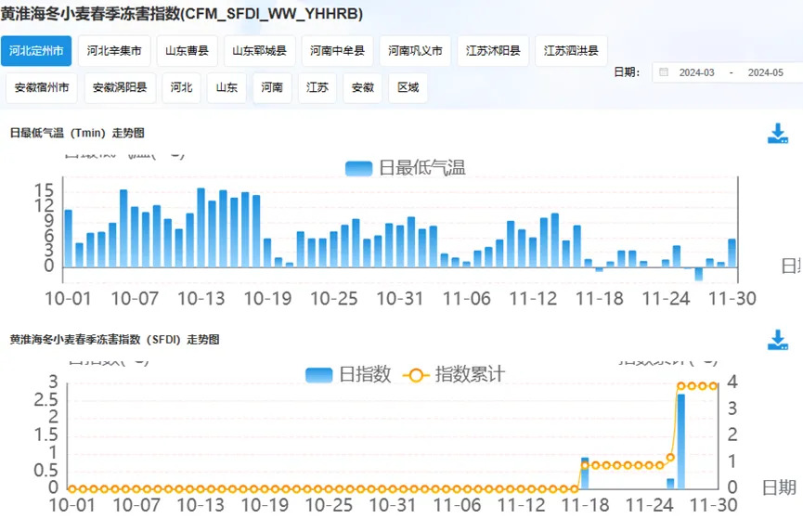The image size is (803, 532).
Task: Download the Tmin trend chart
Action: pyautogui.click(x=777, y=135)
